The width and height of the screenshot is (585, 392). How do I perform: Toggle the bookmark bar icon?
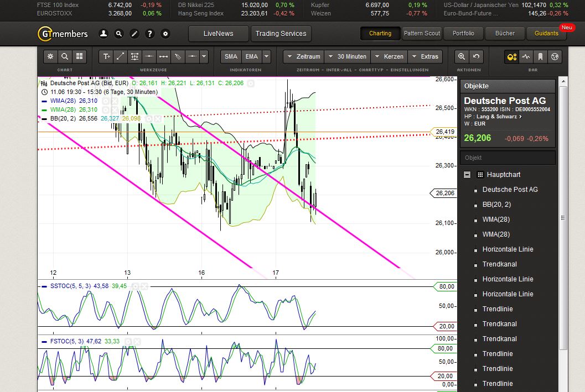click(540, 56)
